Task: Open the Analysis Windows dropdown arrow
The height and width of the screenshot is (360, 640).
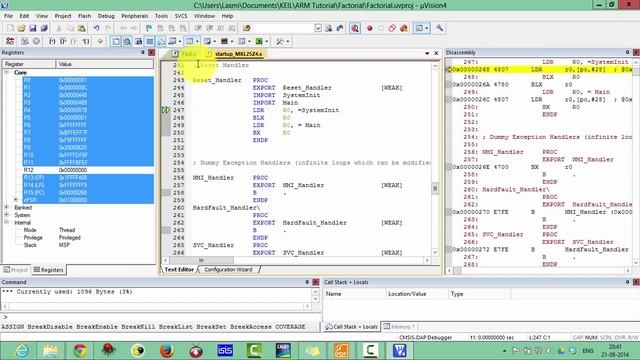Action: pyautogui.click(x=232, y=41)
